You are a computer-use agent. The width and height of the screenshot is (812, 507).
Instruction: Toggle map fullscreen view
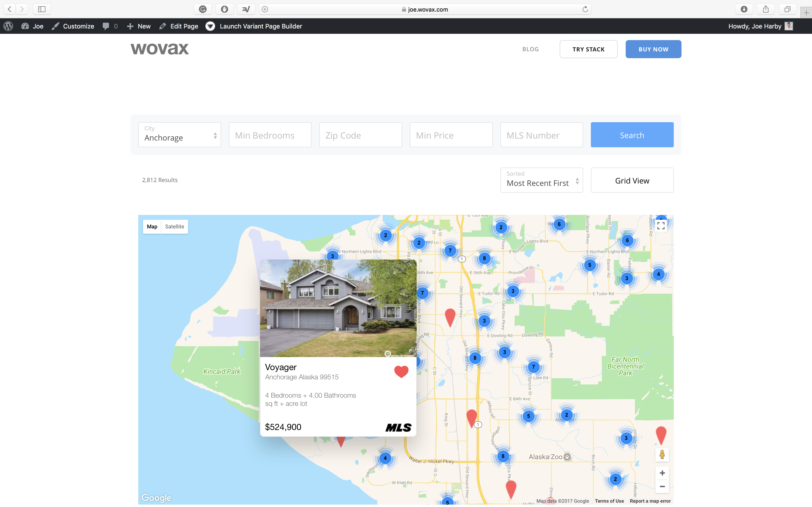[661, 226]
